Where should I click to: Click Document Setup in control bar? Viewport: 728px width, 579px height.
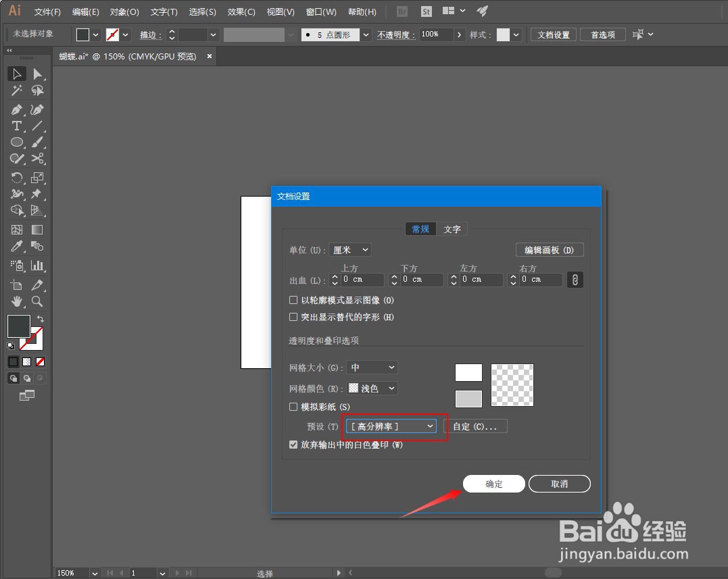pos(554,35)
